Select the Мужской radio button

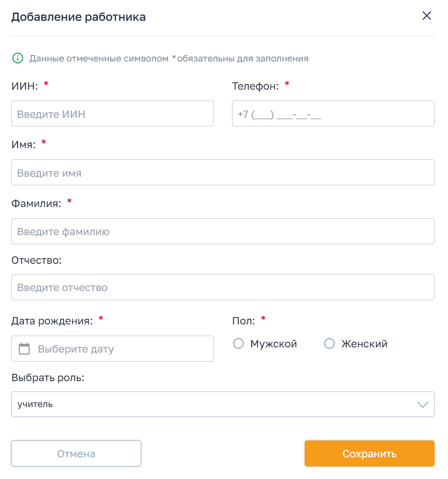(239, 344)
